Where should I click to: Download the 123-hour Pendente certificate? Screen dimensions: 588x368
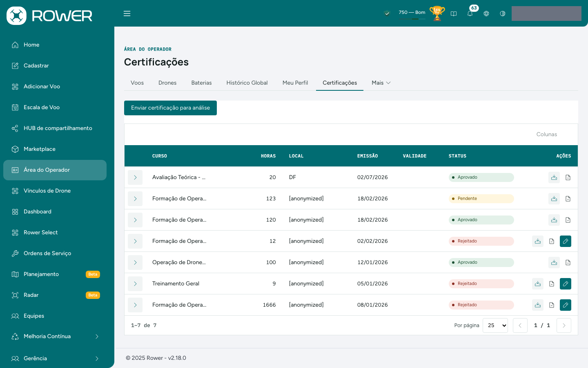pyautogui.click(x=554, y=199)
